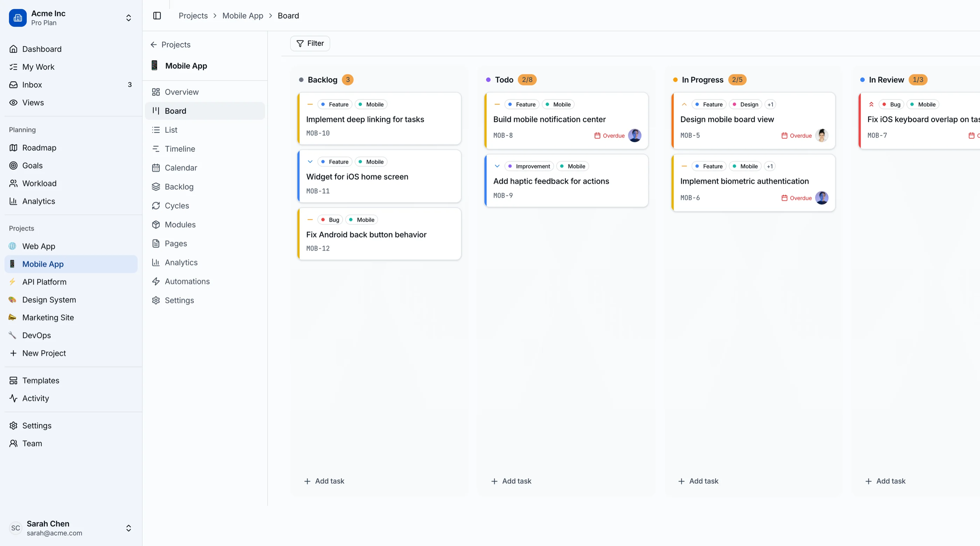
Task: Open the Inbox tray icon
Action: [13, 85]
